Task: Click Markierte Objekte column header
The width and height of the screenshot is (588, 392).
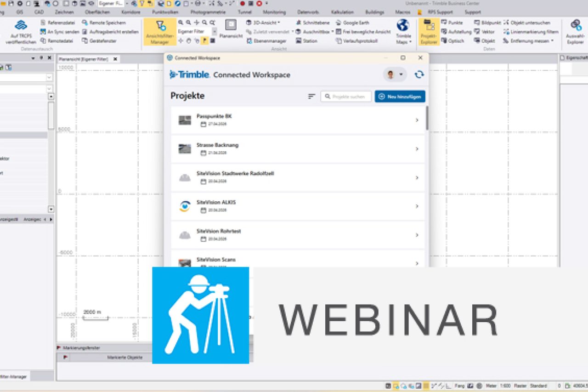Action: pos(124,357)
